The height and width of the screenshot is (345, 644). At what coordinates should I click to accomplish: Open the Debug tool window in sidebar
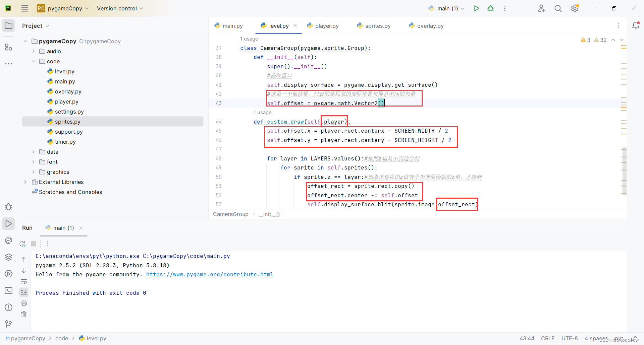pyautogui.click(x=9, y=207)
